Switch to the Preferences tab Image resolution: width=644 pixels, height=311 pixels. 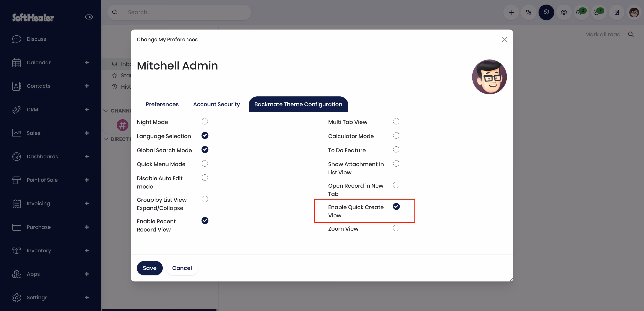coord(162,104)
